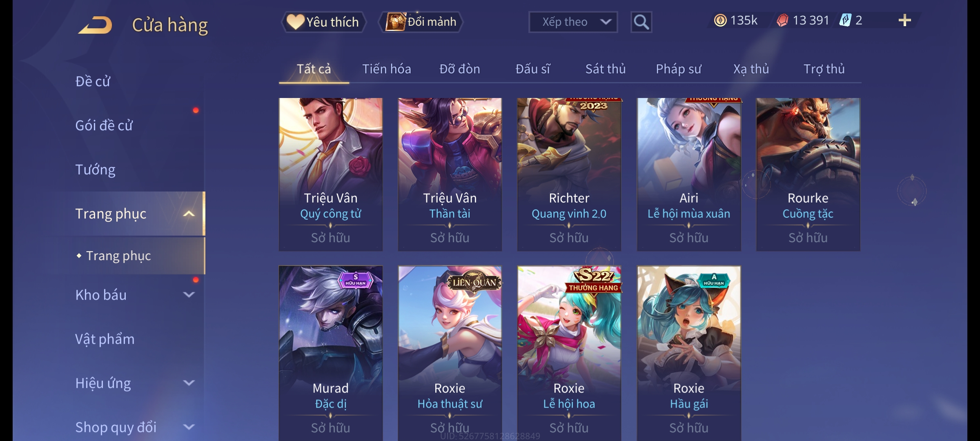Viewport: 980px width, 441px height.
Task: Tap the plus icon to add currency
Action: click(x=905, y=20)
